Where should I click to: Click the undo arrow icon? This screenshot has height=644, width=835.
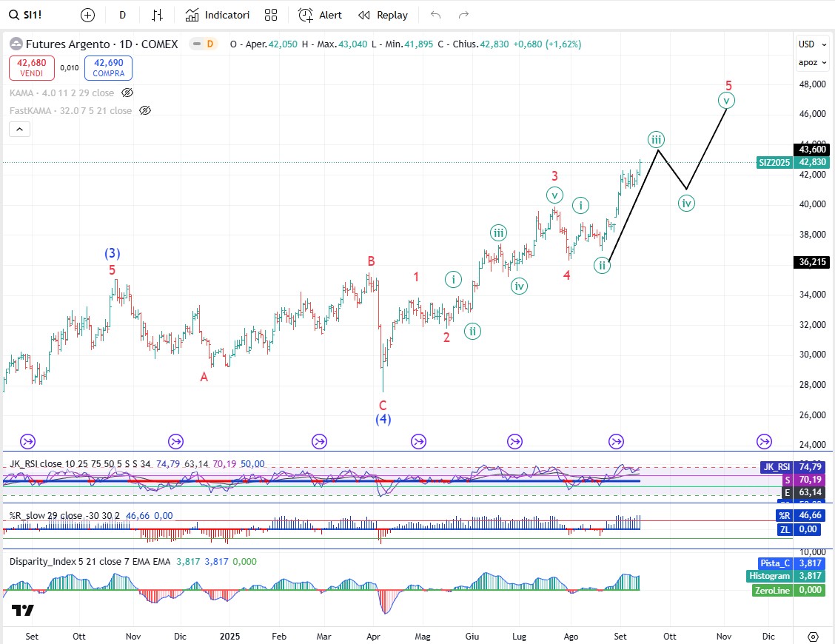click(436, 15)
